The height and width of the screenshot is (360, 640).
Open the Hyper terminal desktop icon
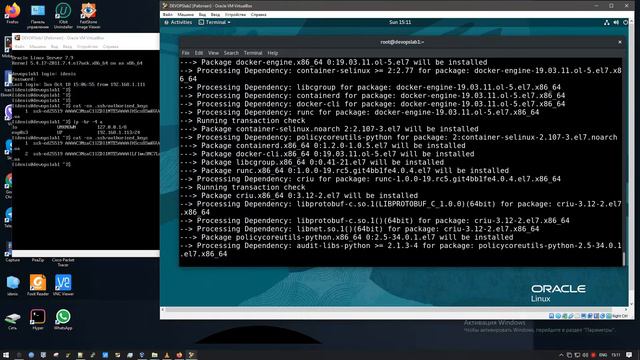click(x=38, y=319)
